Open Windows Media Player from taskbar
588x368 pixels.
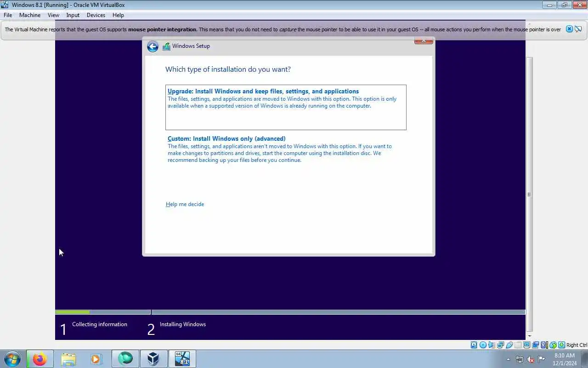96,359
